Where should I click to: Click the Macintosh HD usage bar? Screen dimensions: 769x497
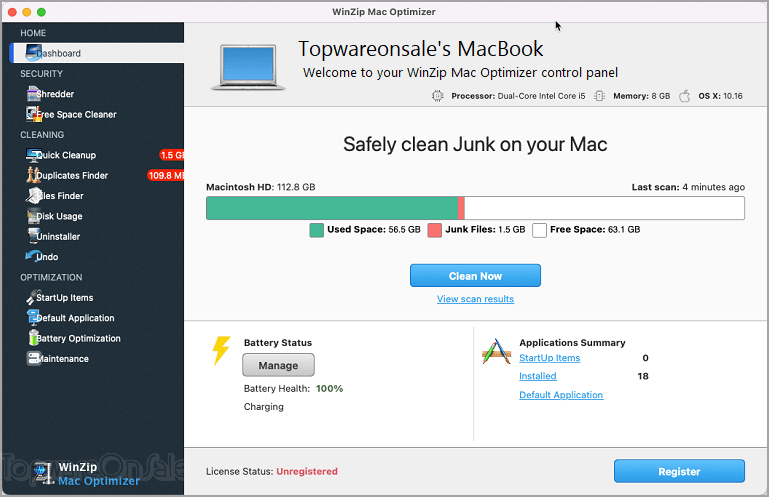(x=475, y=208)
